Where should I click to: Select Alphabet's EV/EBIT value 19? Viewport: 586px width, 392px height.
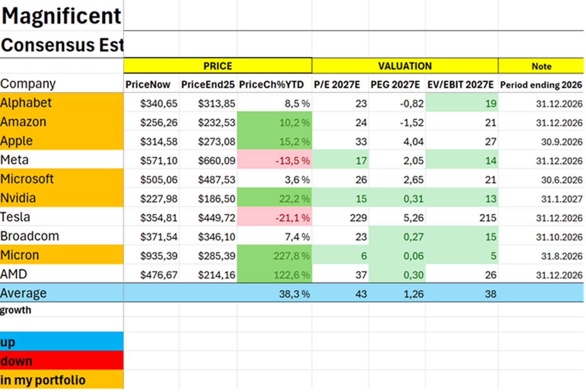click(462, 102)
